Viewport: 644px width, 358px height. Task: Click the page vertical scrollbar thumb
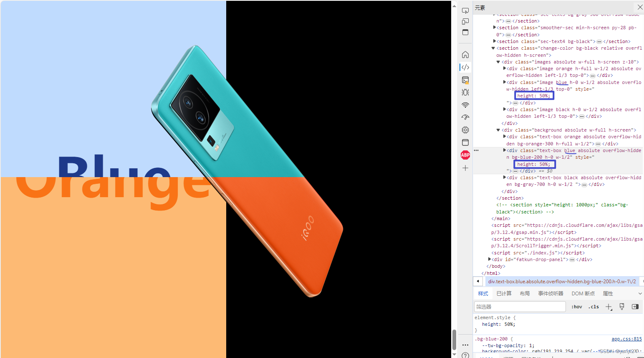[x=454, y=340]
